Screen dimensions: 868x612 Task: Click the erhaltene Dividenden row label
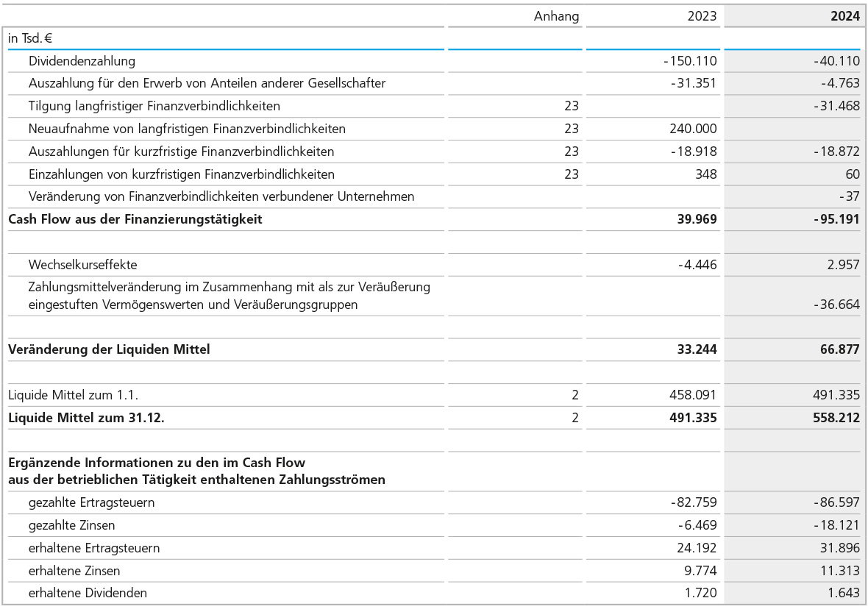tap(88, 592)
